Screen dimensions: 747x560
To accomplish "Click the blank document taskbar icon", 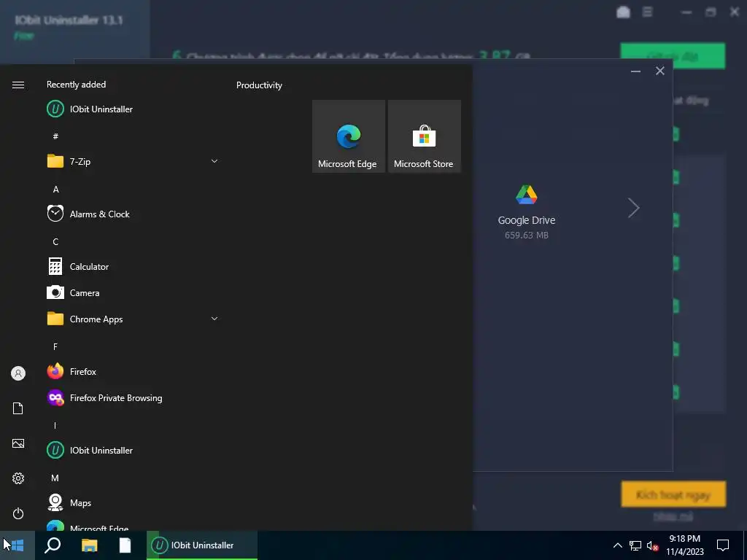I will tap(125, 545).
